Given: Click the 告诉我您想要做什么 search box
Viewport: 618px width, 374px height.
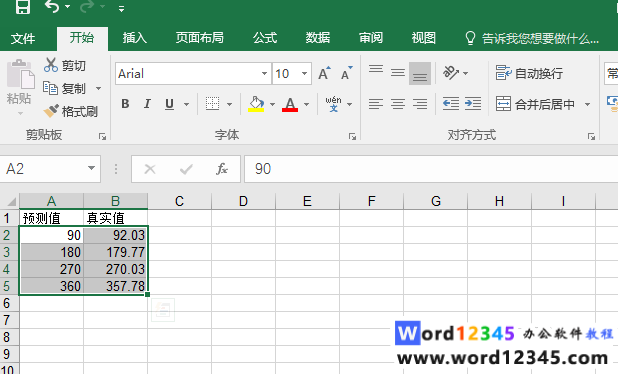Looking at the screenshot, I should point(532,38).
